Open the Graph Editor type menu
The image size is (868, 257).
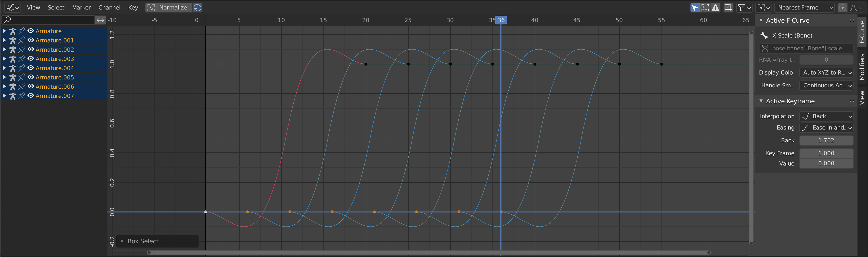tap(13, 7)
